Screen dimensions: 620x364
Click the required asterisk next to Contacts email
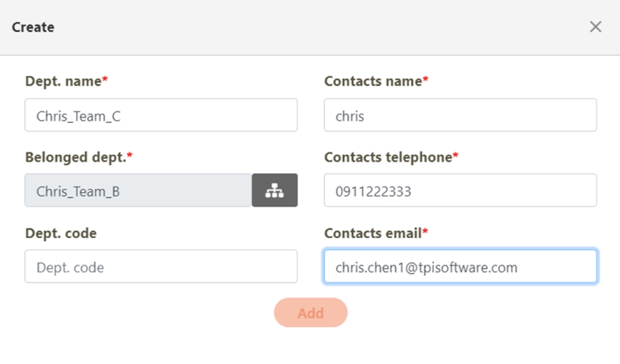click(x=425, y=232)
